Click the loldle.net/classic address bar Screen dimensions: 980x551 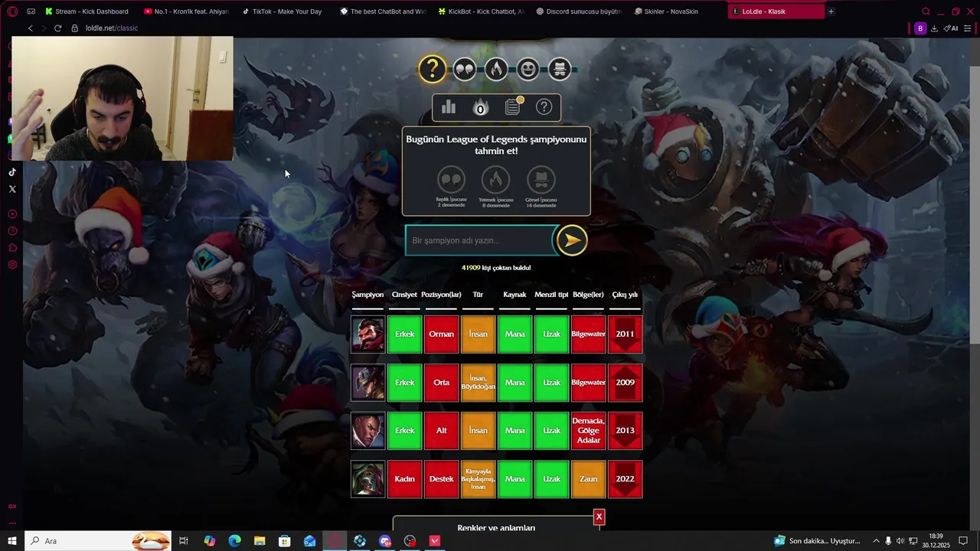112,28
